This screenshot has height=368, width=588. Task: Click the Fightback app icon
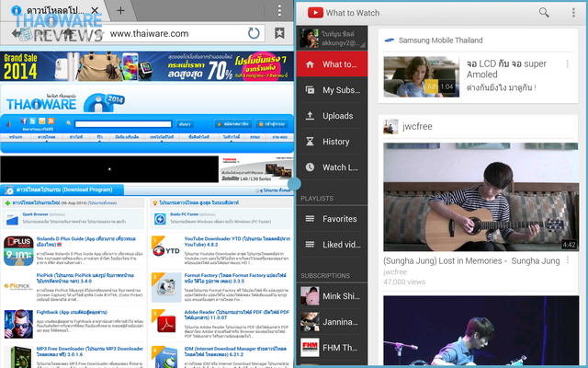(x=18, y=324)
